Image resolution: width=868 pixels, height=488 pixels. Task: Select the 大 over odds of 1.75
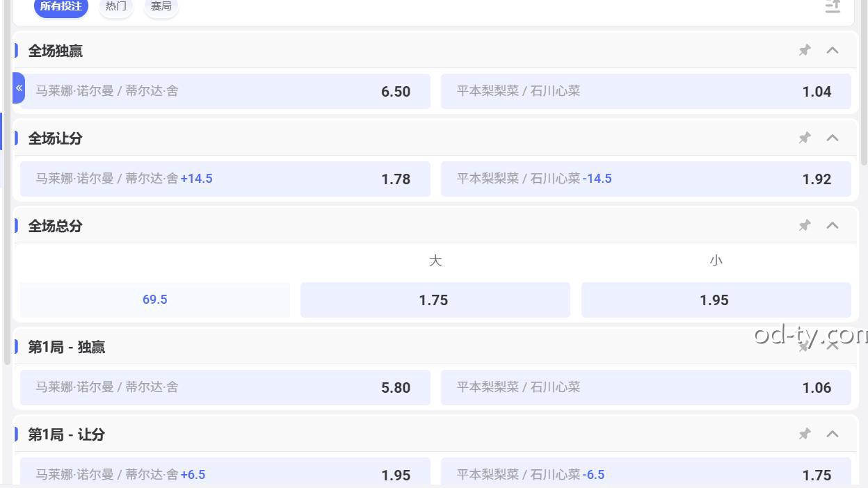435,300
